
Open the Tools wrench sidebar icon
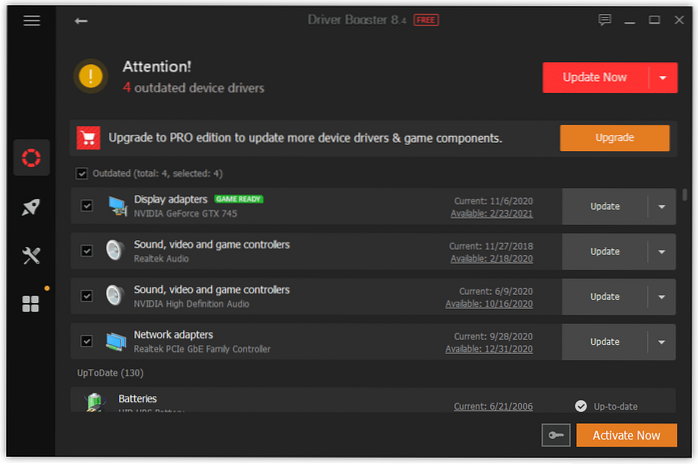click(32, 255)
